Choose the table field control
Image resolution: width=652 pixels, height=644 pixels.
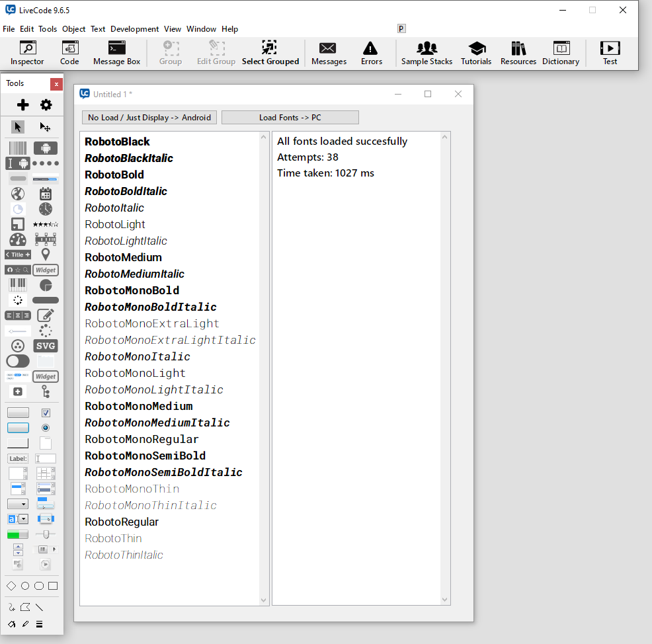click(46, 473)
